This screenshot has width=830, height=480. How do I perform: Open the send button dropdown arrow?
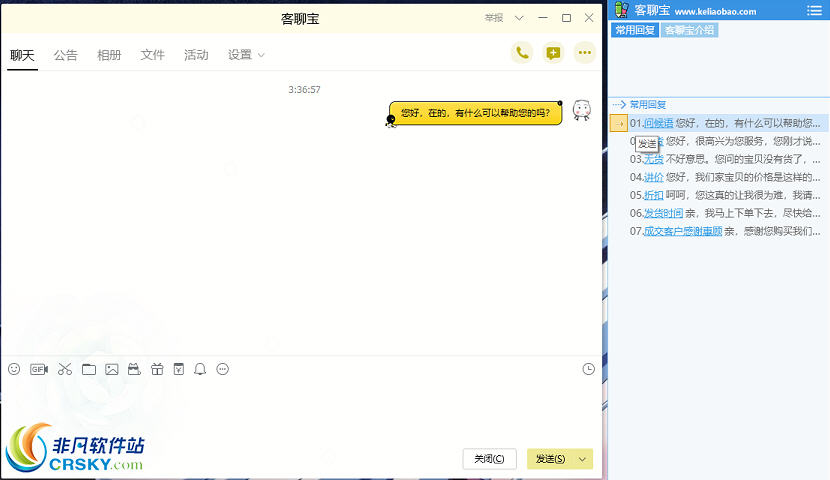(x=584, y=459)
